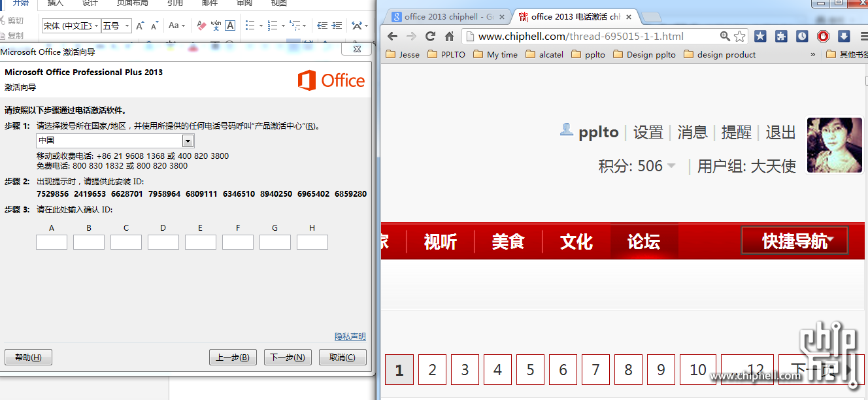Open the 插入 ribbon tab in Word
868x400 pixels.
pyautogui.click(x=56, y=3)
